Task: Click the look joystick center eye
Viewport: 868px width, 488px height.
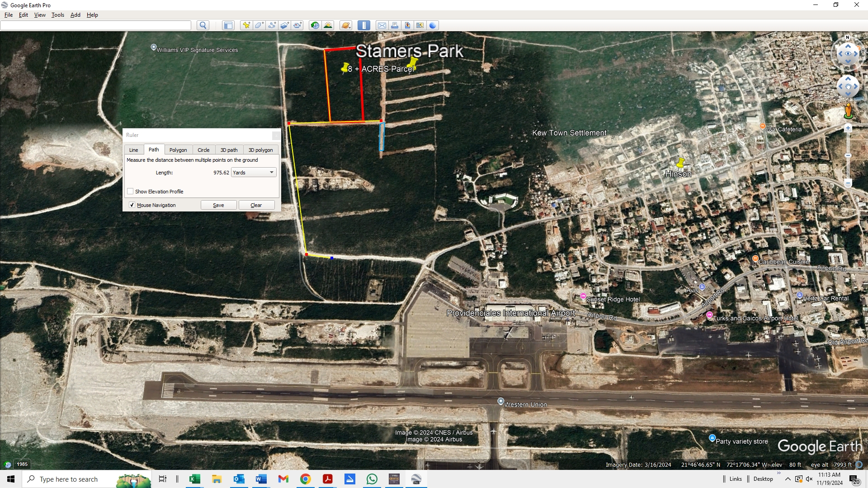Action: 848,54
